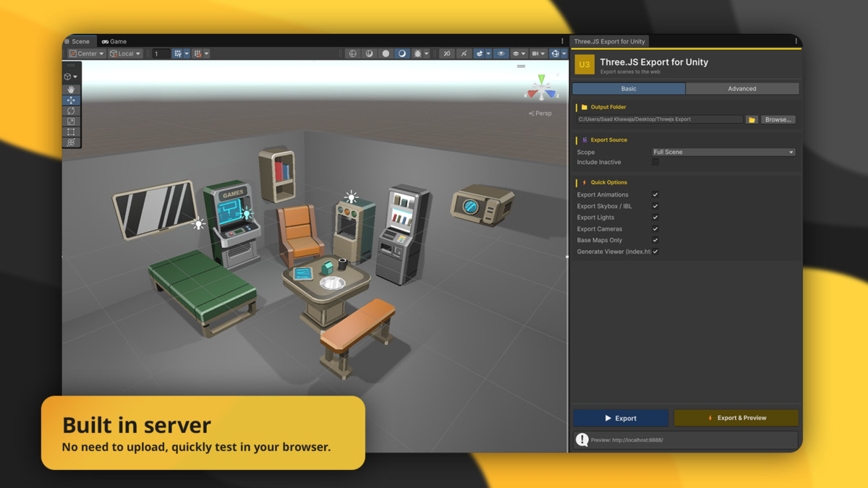Toggle Persp projection label

coord(540,114)
